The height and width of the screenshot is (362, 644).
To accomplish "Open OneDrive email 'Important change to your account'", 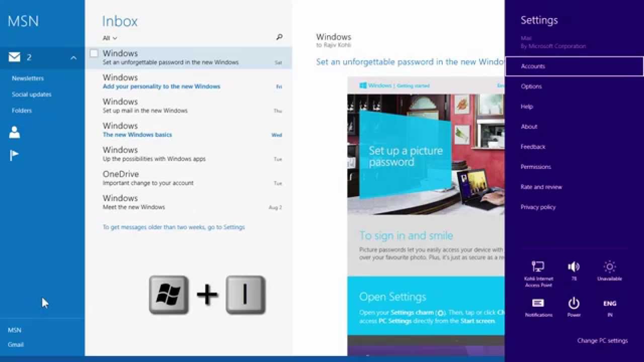I will [x=189, y=178].
